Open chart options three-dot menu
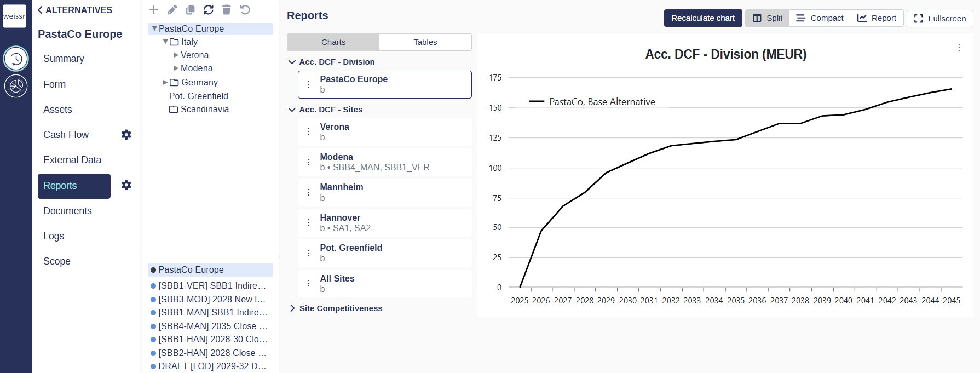Screen dimensions: 980x373 pos(959,48)
